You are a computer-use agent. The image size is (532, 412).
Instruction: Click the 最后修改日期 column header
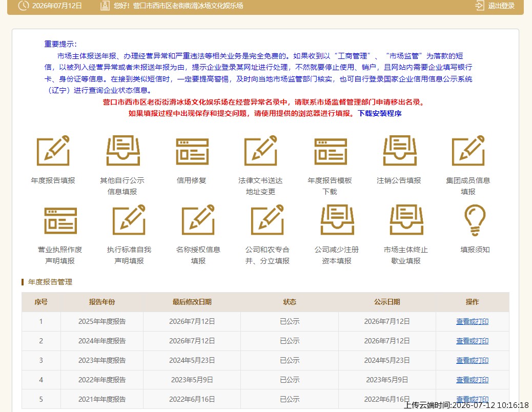(x=192, y=302)
